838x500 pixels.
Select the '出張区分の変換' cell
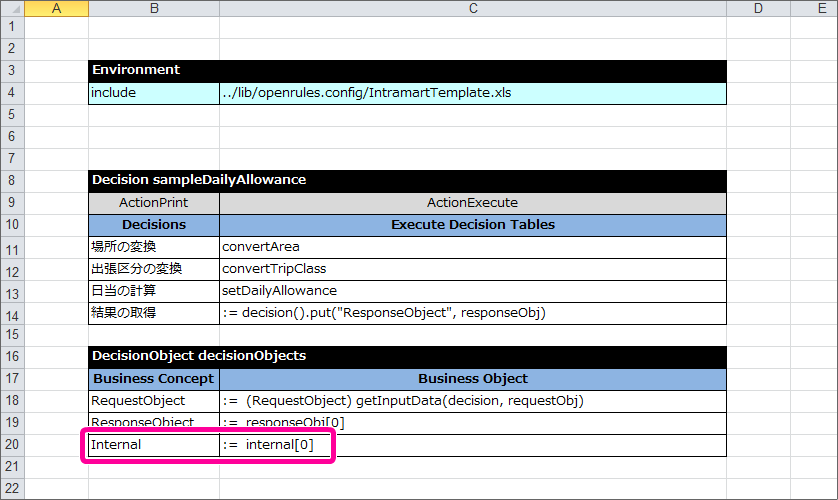[x=154, y=269]
